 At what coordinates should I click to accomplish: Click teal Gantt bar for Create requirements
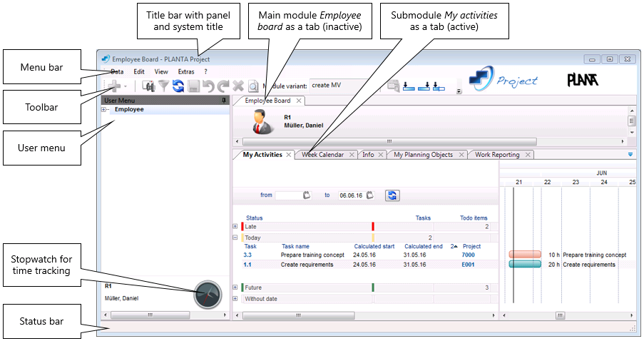[x=525, y=264]
